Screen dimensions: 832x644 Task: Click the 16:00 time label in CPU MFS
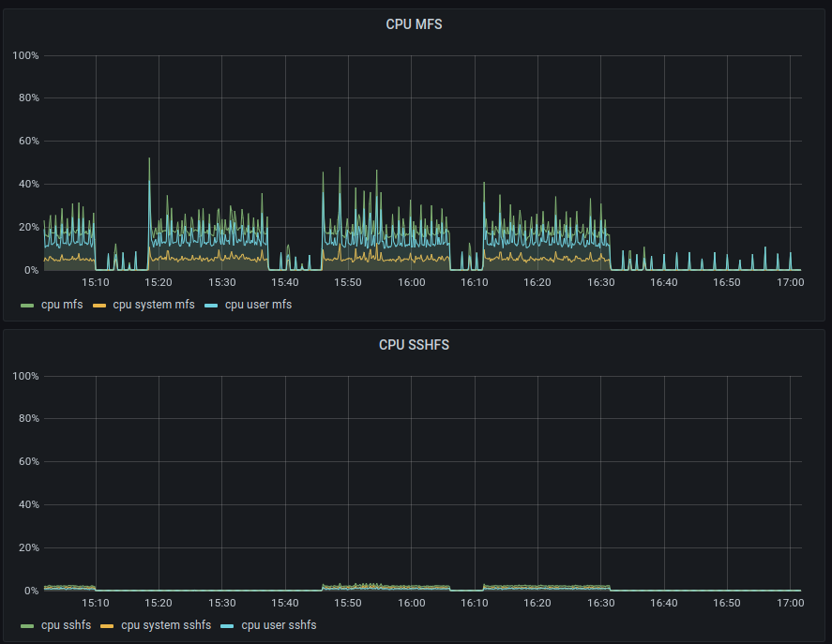click(411, 282)
